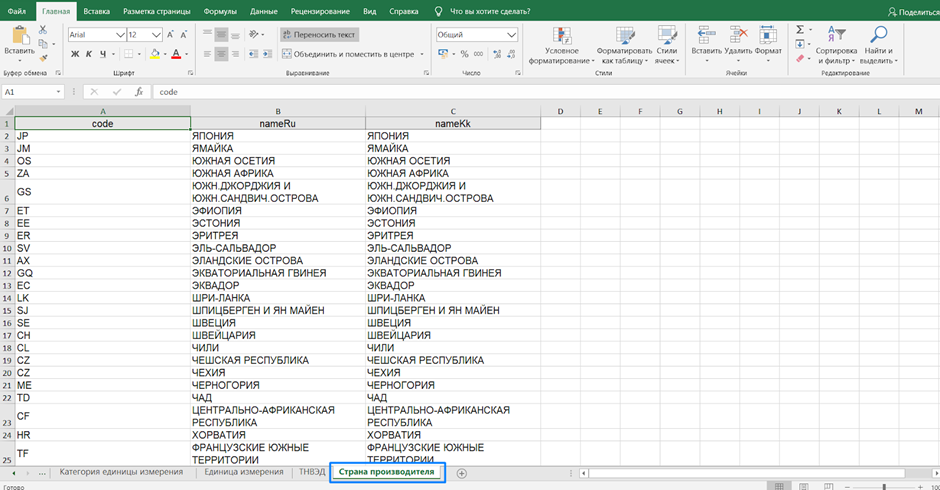Click the text orientation icon
This screenshot has width=940, height=490.
click(254, 35)
